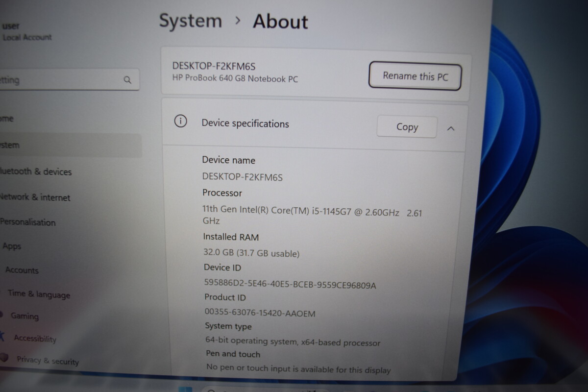The image size is (588, 392).
Task: Open Bluetooth & devices settings
Action: (x=36, y=171)
